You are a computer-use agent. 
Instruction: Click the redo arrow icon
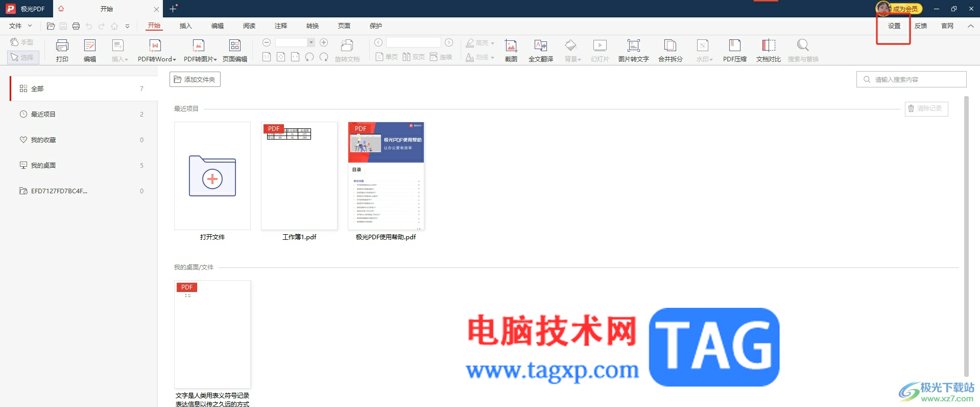point(102,26)
